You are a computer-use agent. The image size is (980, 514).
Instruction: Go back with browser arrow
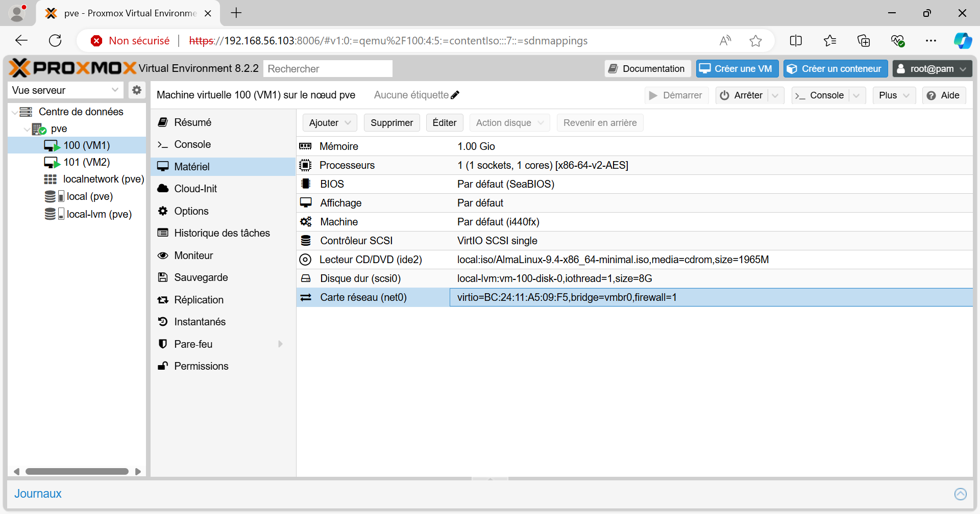(21, 41)
